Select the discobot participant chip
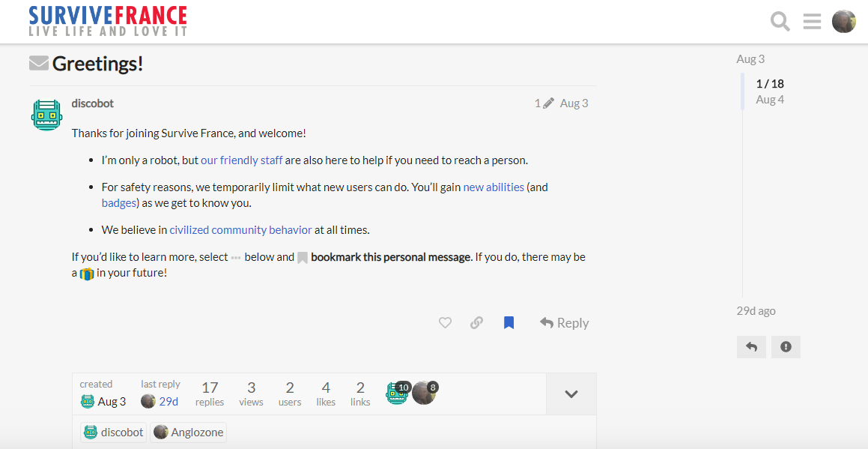868x449 pixels. click(x=113, y=433)
